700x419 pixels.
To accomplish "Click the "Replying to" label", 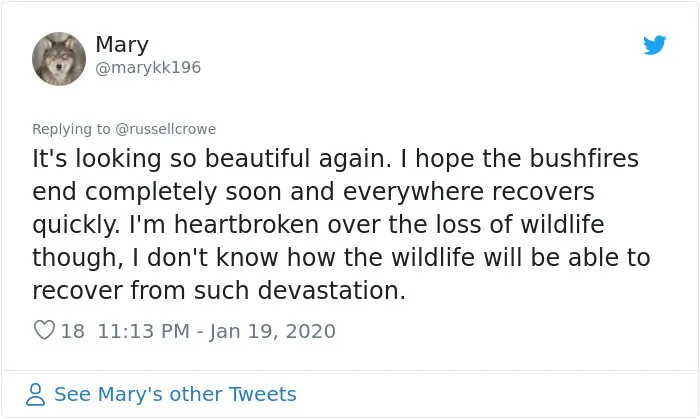I will point(71,129).
